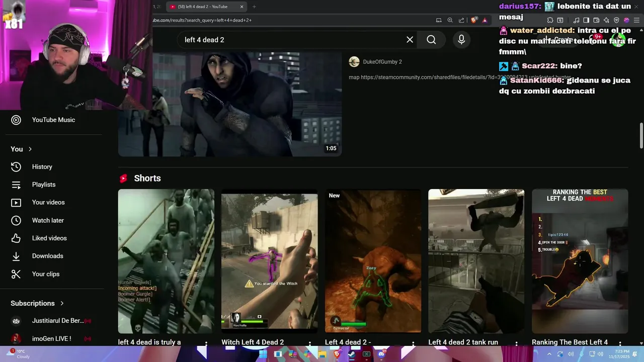This screenshot has height=362, width=644.
Task: Expand the You section chevron
Action: point(30,149)
